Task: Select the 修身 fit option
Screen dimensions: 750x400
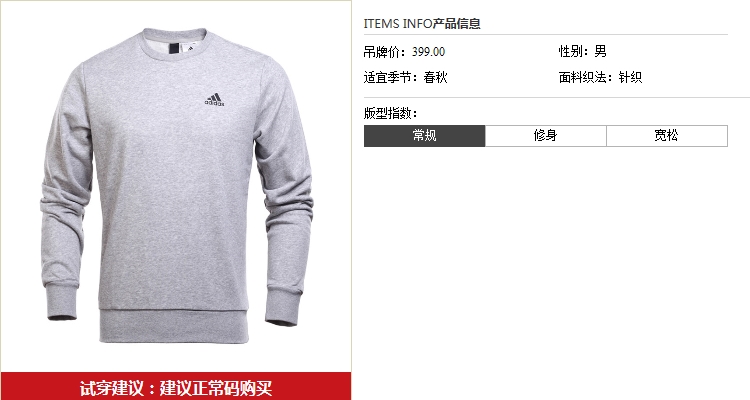Action: point(546,136)
